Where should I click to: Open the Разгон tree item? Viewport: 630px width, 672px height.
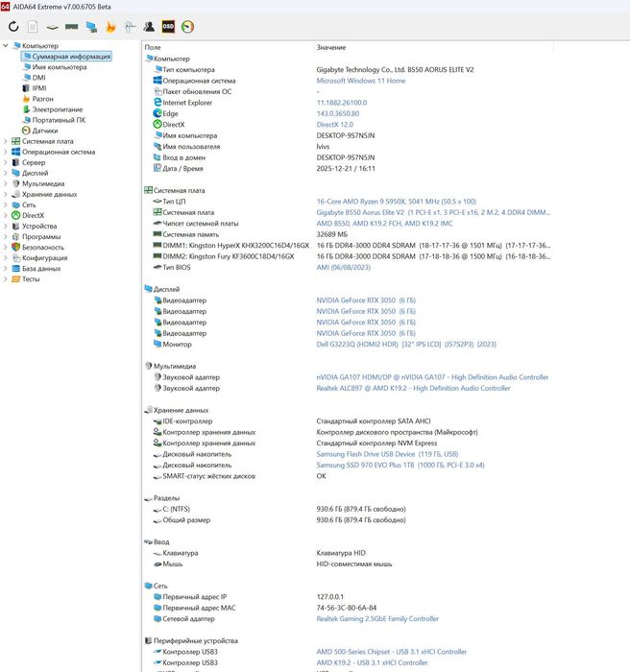coord(37,99)
